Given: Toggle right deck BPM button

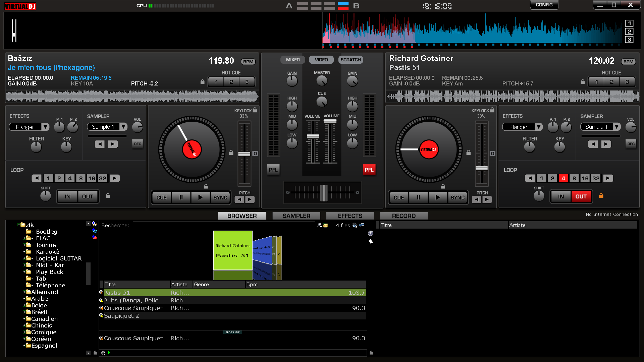Looking at the screenshot, I should 628,62.
